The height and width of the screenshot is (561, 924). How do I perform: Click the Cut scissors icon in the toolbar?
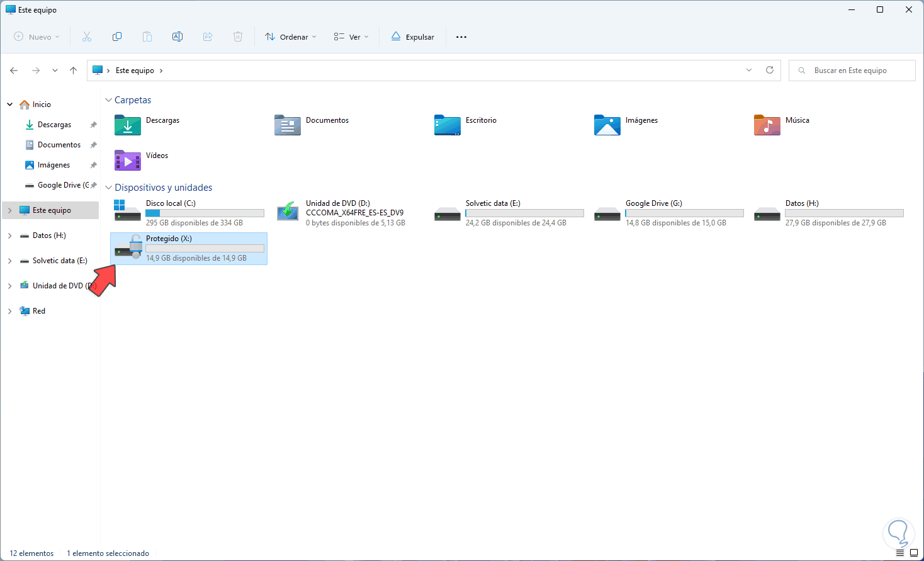(87, 37)
